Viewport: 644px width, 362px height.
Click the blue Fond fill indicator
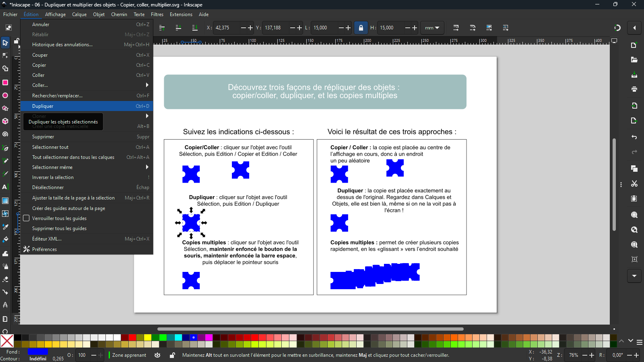pyautogui.click(x=38, y=352)
